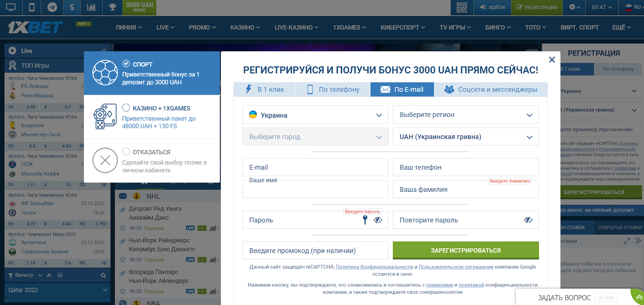Toggle visibility eye in Повторите пароль field
This screenshot has width=644, height=305.
coord(528,220)
